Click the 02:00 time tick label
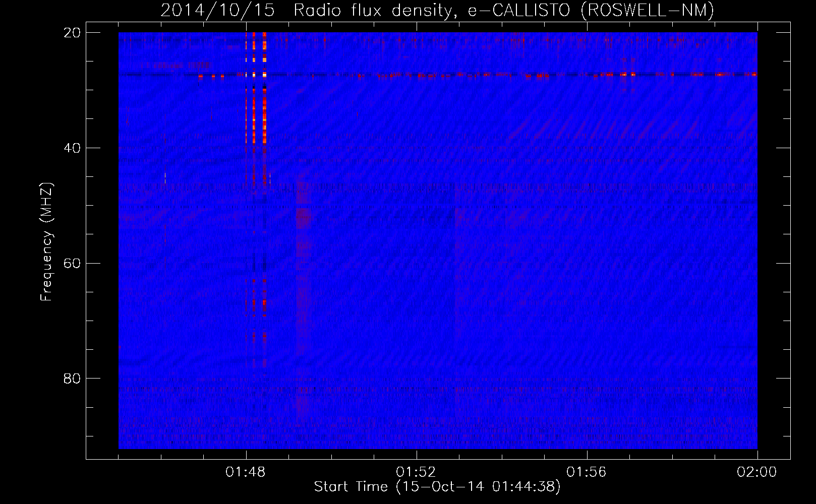Screen dimensions: 816x504 pos(757,472)
